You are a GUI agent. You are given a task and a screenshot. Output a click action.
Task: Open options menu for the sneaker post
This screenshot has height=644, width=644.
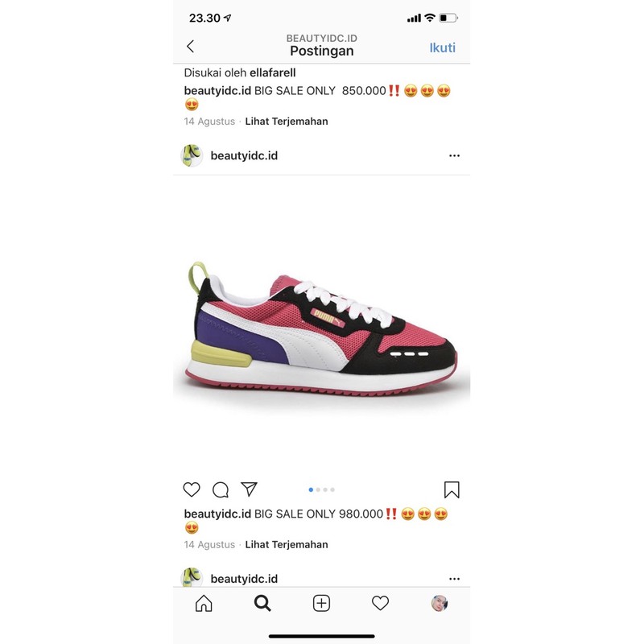(454, 155)
